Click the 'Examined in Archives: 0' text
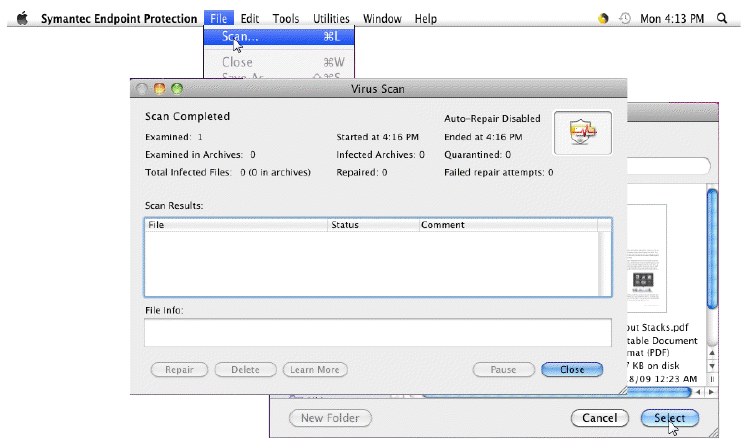The width and height of the screenshot is (742, 446). pyautogui.click(x=200, y=155)
